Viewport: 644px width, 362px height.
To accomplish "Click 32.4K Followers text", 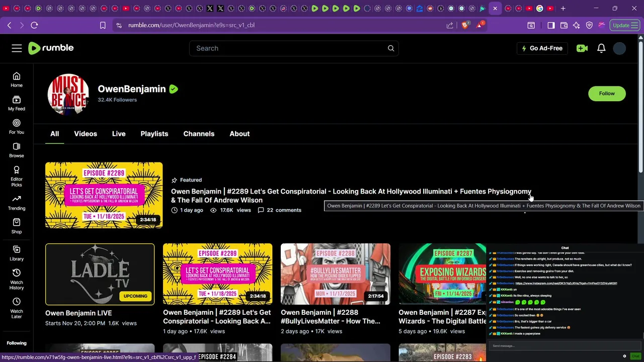I will [117, 100].
